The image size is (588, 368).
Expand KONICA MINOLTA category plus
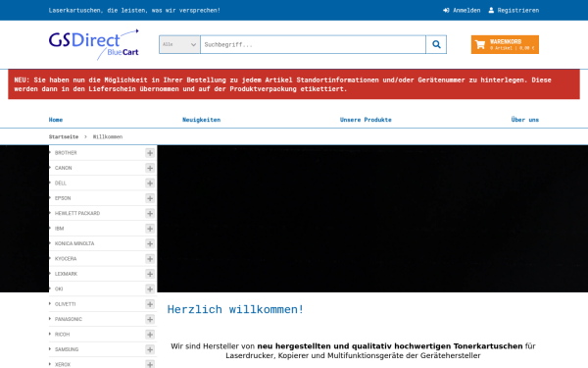[150, 243]
